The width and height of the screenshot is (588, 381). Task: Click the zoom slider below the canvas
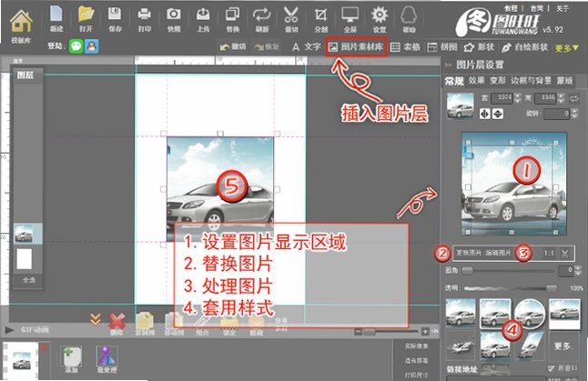click(390, 332)
